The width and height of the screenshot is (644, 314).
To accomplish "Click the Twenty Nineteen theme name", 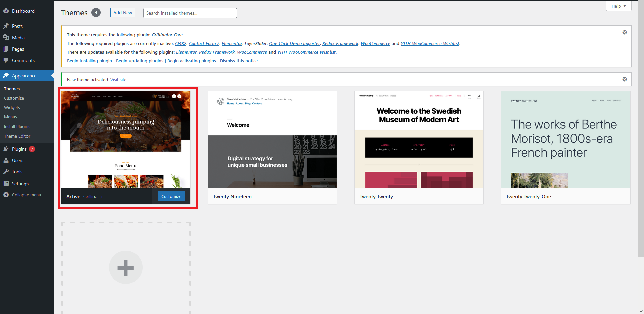I will 232,197.
